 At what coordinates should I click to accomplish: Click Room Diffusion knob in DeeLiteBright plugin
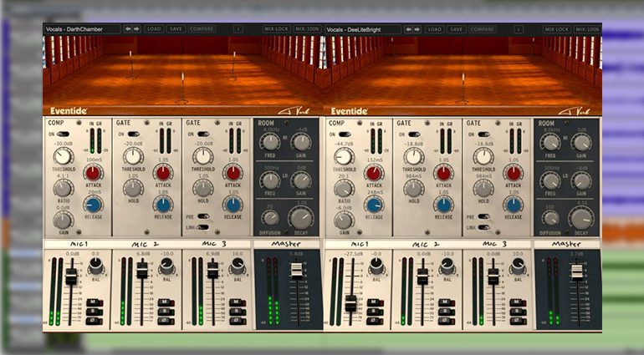coord(550,218)
